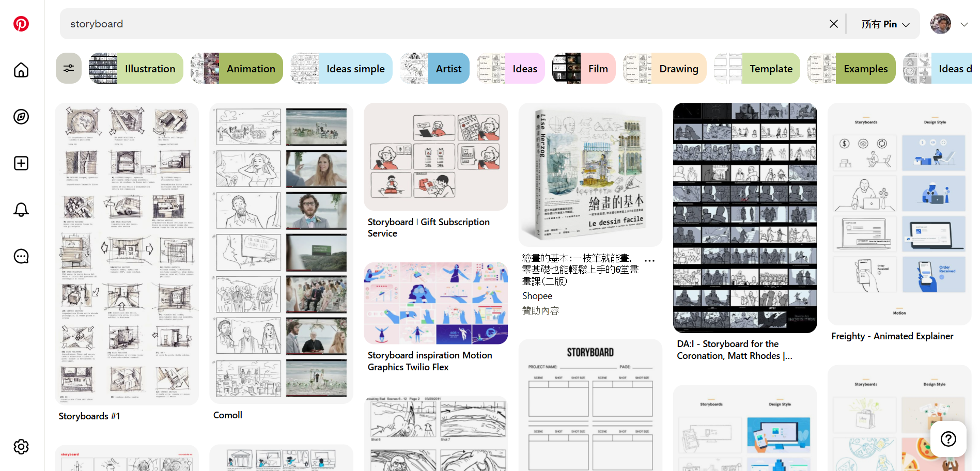Screen dimensions: 980x471
Task: Clear the search text with X
Action: click(x=833, y=24)
